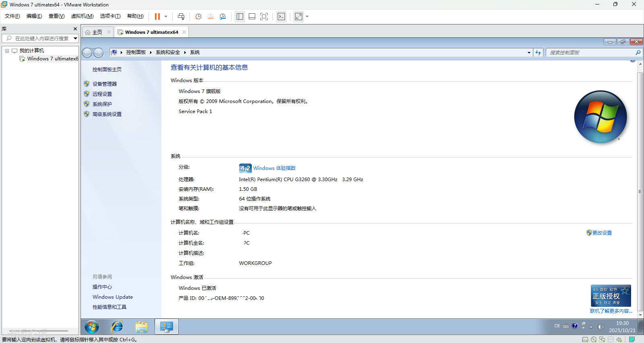Pause the virtual machine using the pause icon
This screenshot has width=644, height=343.
(x=157, y=17)
